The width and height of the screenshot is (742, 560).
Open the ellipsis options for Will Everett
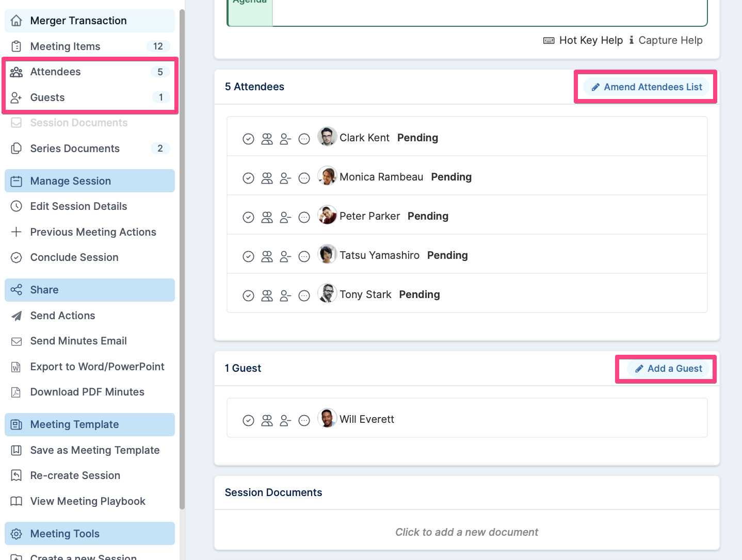[304, 420]
